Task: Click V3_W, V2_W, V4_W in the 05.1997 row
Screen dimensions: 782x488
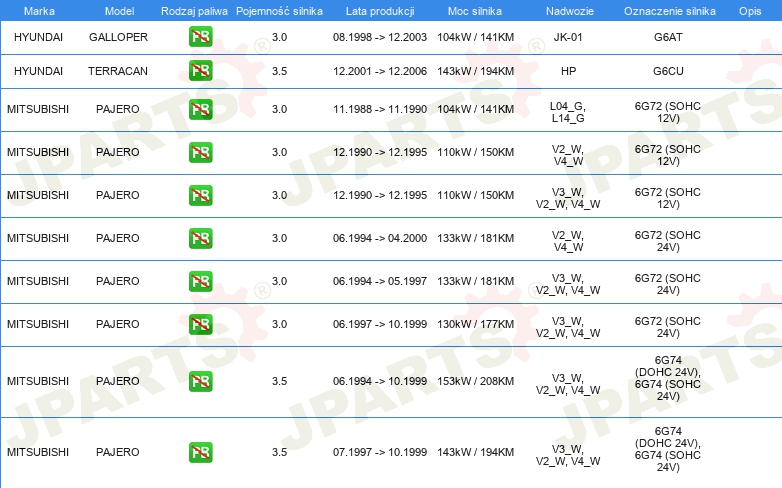Action: (x=568, y=284)
